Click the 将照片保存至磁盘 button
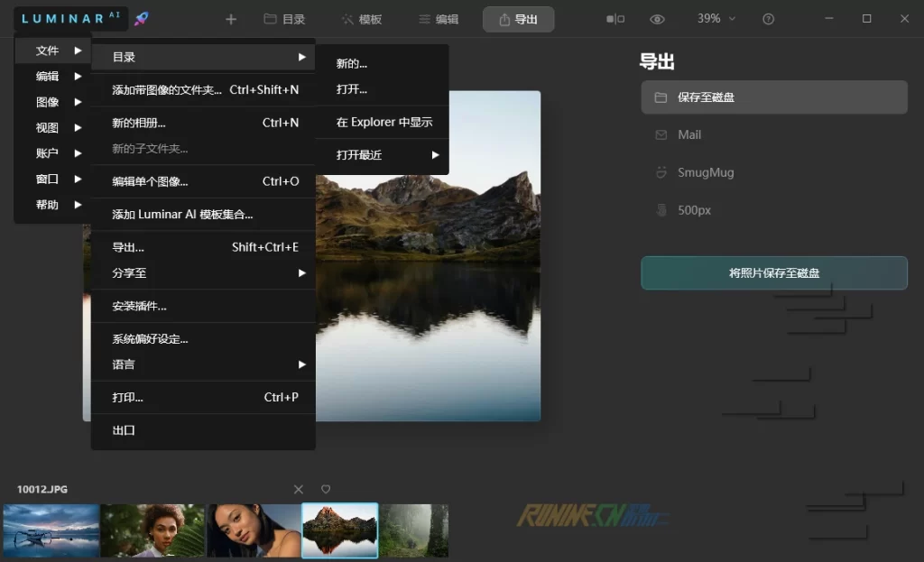The image size is (924, 562). coord(773,272)
